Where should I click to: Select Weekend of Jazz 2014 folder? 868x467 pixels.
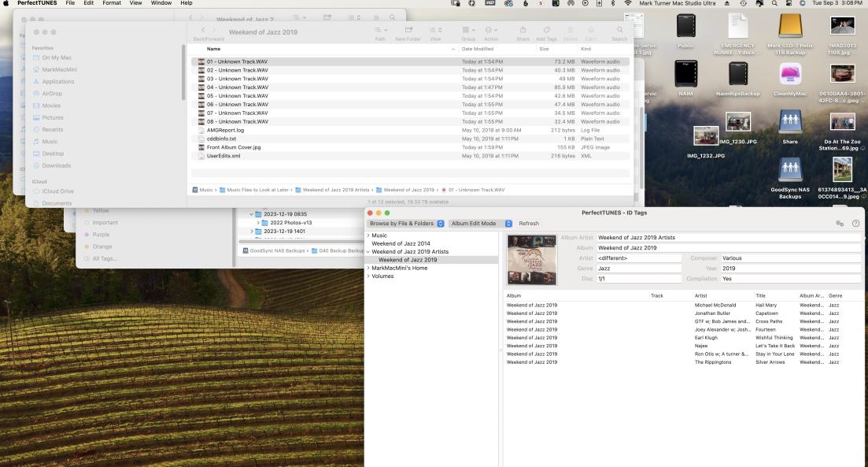401,244
